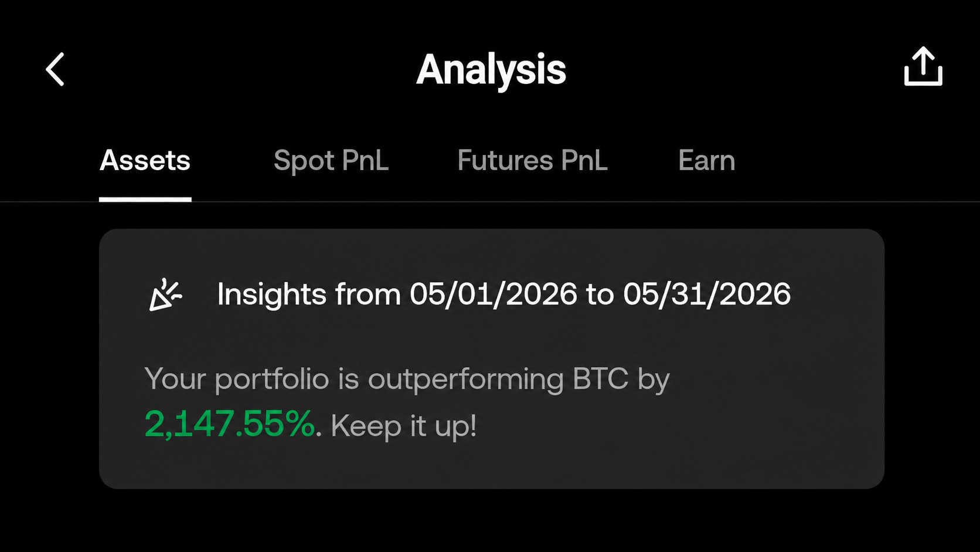Switch to the Assets tab
The image size is (980, 552).
[145, 160]
